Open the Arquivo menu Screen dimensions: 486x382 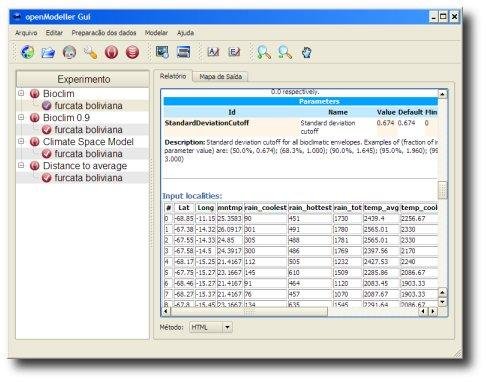click(x=26, y=33)
